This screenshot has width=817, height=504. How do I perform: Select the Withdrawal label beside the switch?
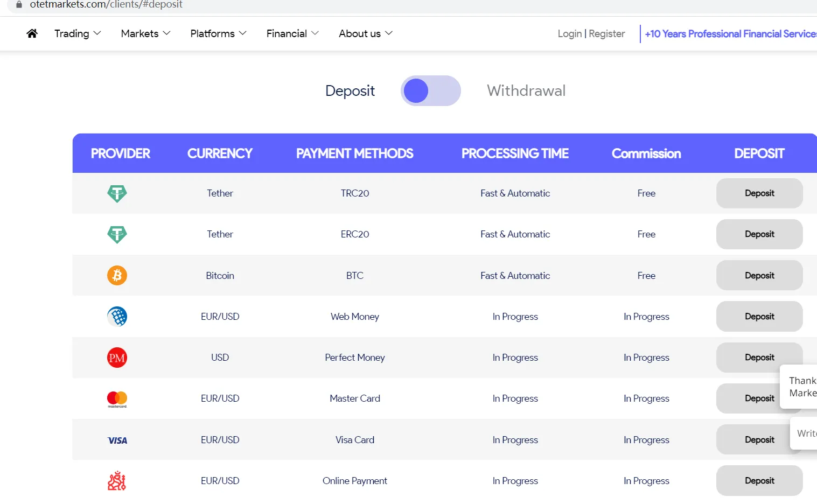point(526,90)
